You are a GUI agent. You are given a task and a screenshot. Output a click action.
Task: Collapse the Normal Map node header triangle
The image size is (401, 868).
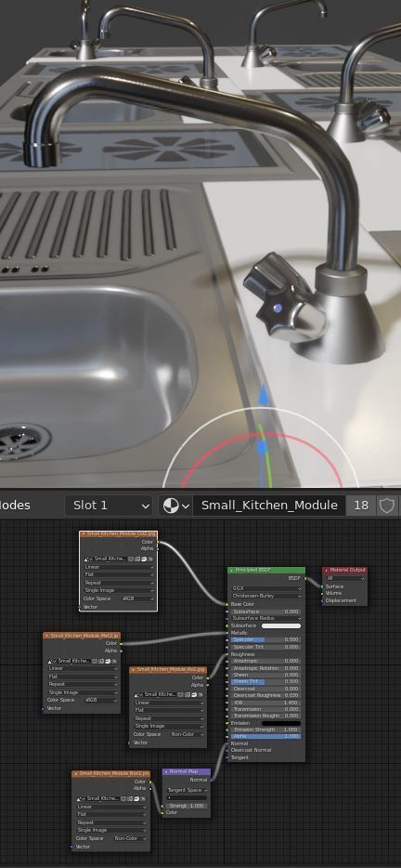point(166,771)
